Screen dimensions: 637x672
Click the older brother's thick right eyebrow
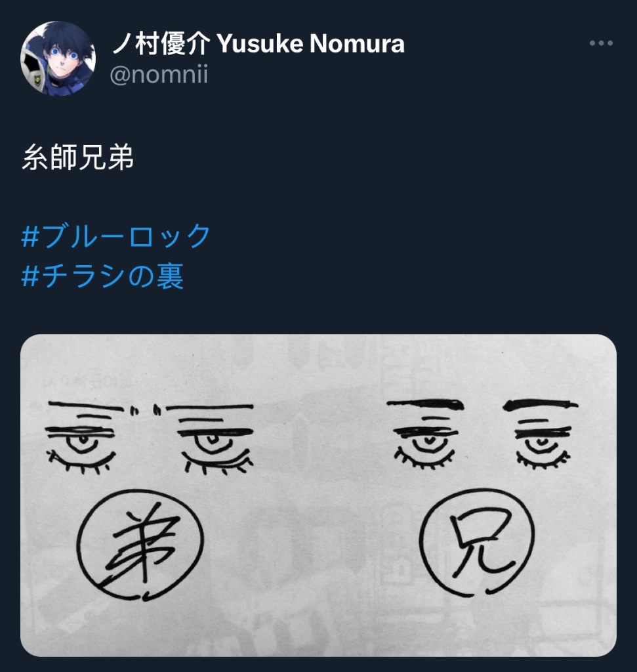(x=540, y=404)
